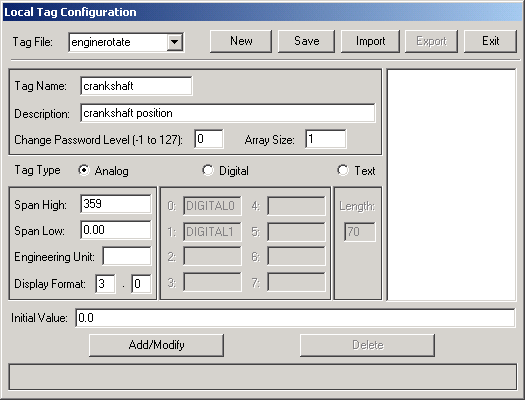Select the enginerotate Tag File combo box
Viewport: 525px width, 400px height.
click(x=126, y=42)
